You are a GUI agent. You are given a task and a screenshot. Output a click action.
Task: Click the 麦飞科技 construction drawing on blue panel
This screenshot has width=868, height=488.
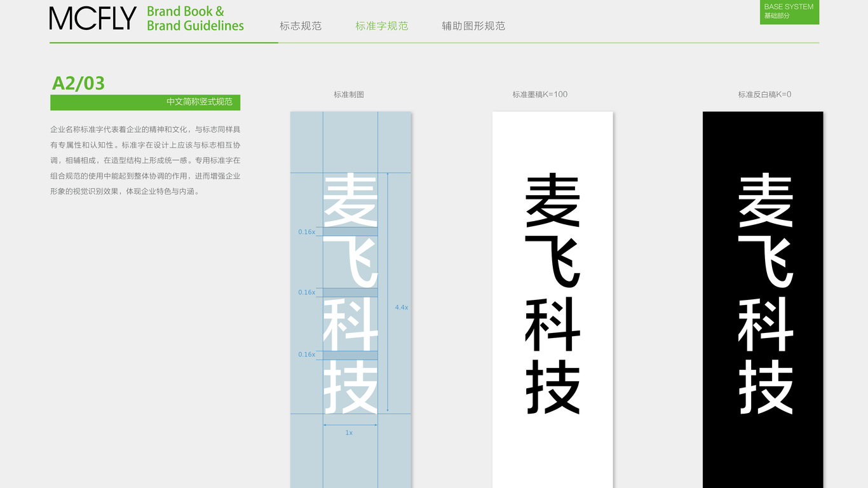pos(351,300)
